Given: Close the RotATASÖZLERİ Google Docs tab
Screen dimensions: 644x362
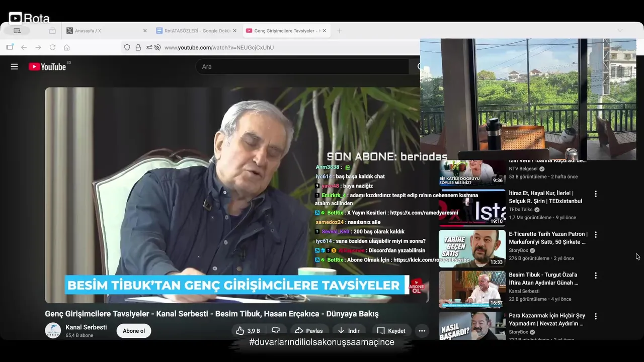Looking at the screenshot, I should (235, 31).
